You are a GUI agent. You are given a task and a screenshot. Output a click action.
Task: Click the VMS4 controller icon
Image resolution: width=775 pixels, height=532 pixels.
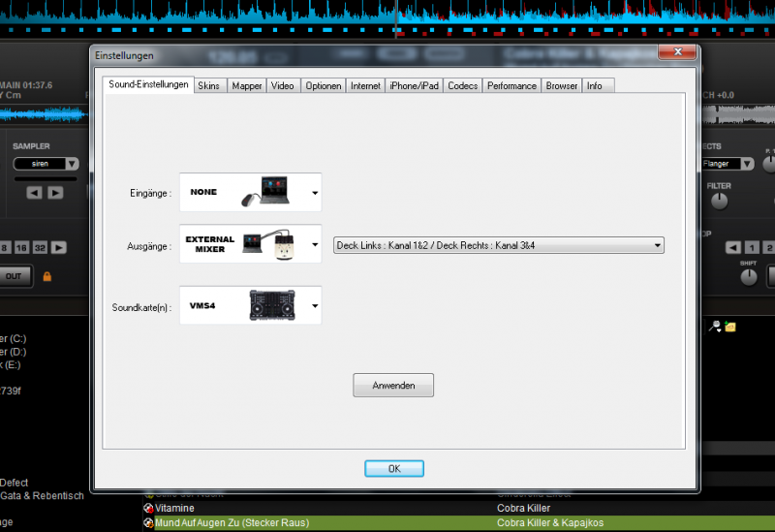coord(272,305)
